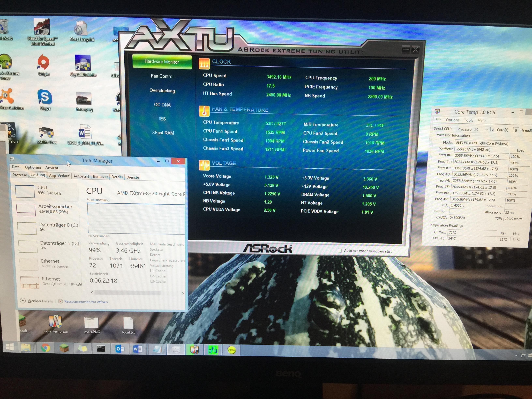The height and width of the screenshot is (399, 532).
Task: Click yellow AXTU icon in taskbar
Action: click(231, 350)
